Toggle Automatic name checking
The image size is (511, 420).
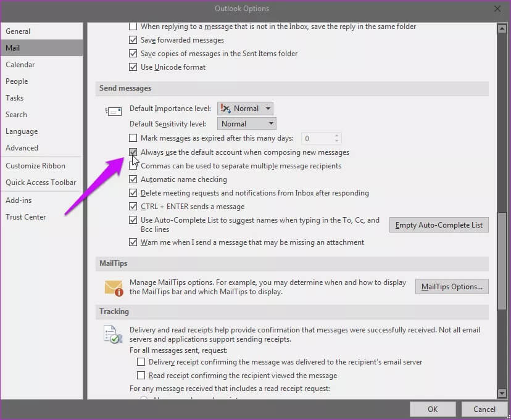[133, 179]
